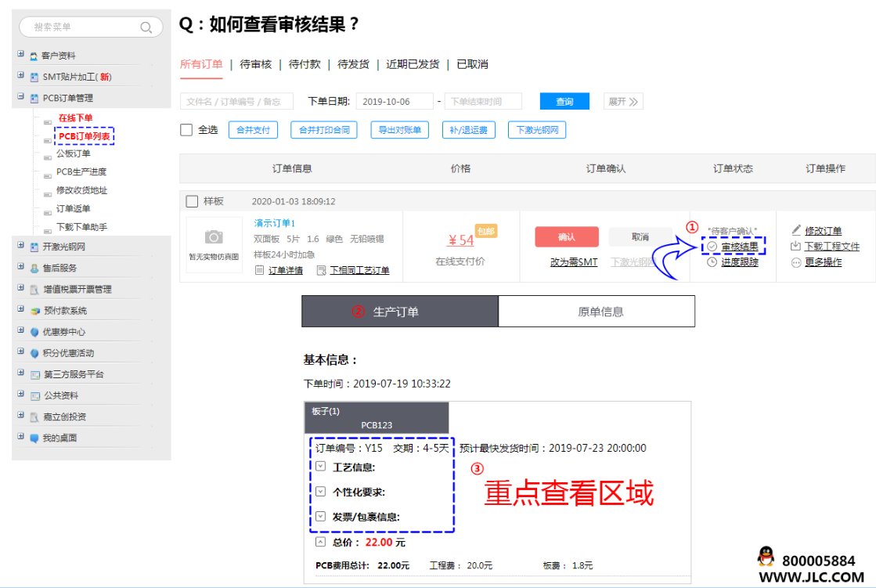Image resolution: width=876 pixels, height=588 pixels.
Task: Click the 进度跟踪 clock icon
Action: point(712,262)
